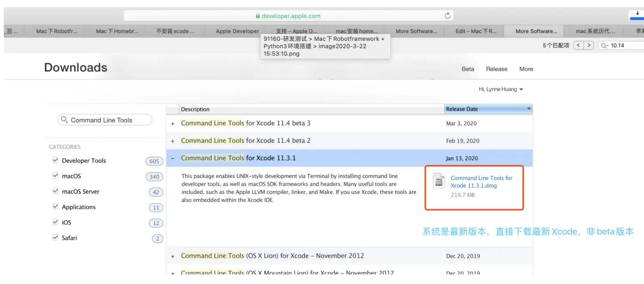Download Command Line Tools for Xcode 11.3.1.dmg
Viewport: 644px width, 284px height.
482,181
